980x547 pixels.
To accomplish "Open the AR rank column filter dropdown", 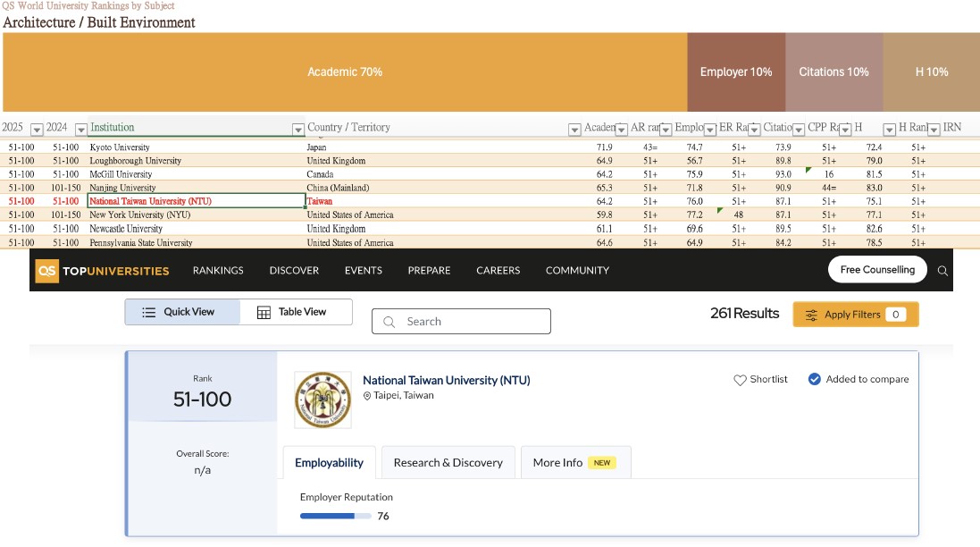I will (666, 130).
